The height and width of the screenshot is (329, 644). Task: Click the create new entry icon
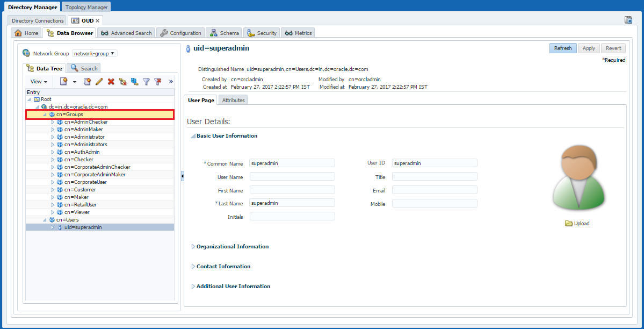63,81
